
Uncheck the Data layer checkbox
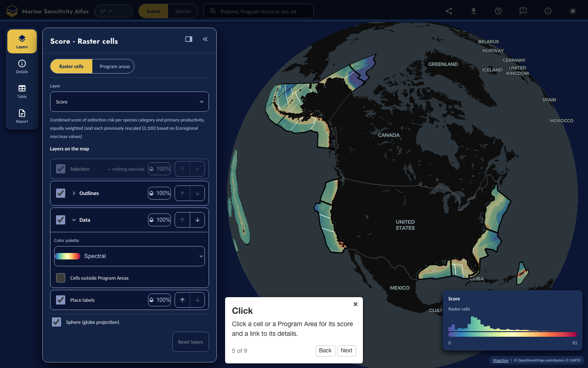61,220
